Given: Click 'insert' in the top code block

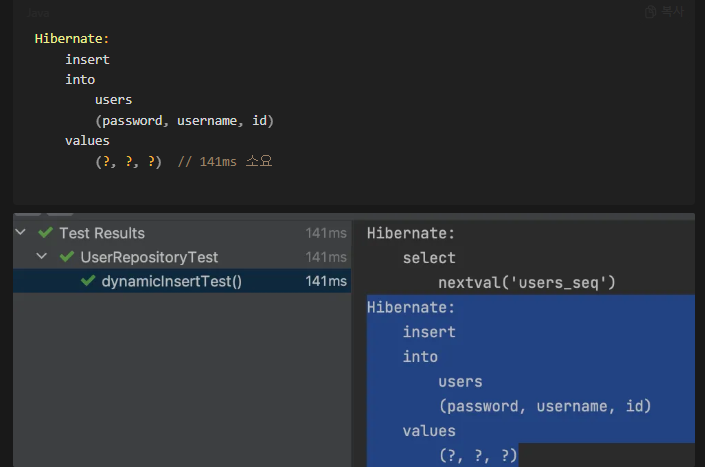Looking at the screenshot, I should coord(87,59).
